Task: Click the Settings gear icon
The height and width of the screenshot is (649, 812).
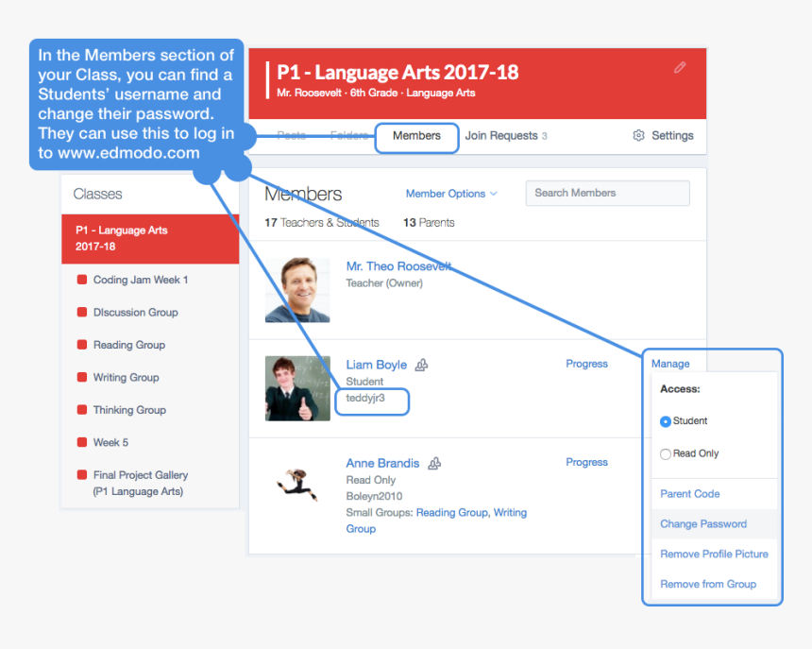Action: [x=638, y=135]
